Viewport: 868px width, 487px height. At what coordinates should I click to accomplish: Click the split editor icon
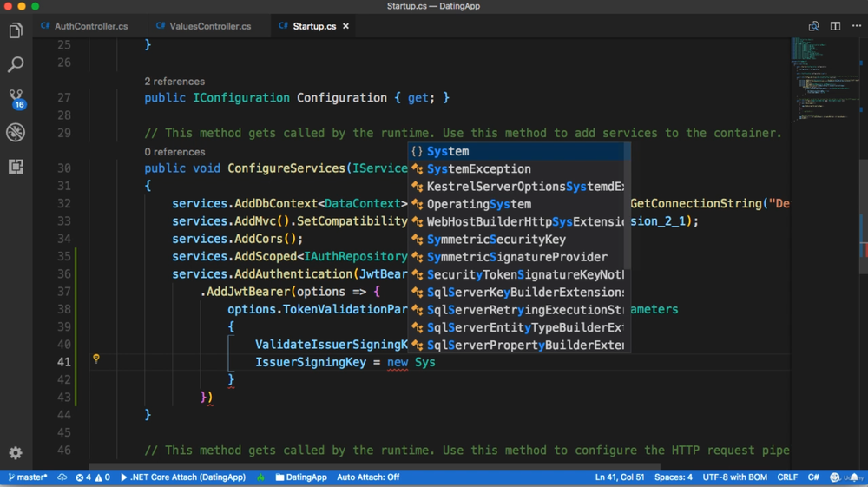(835, 26)
